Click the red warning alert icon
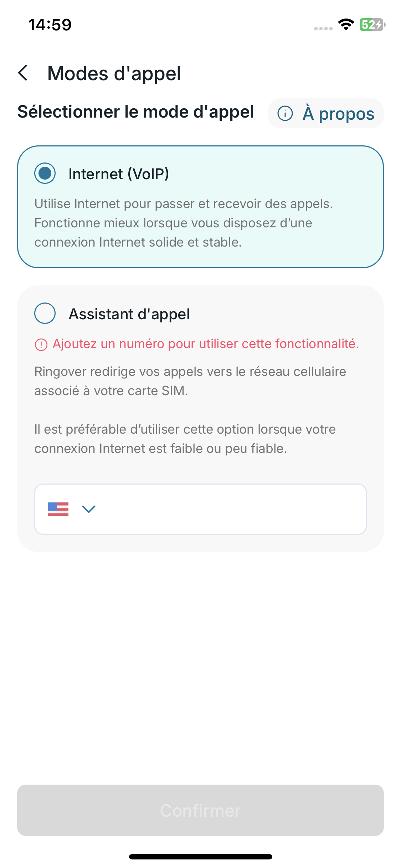This screenshot has width=401, height=868. coord(41,345)
